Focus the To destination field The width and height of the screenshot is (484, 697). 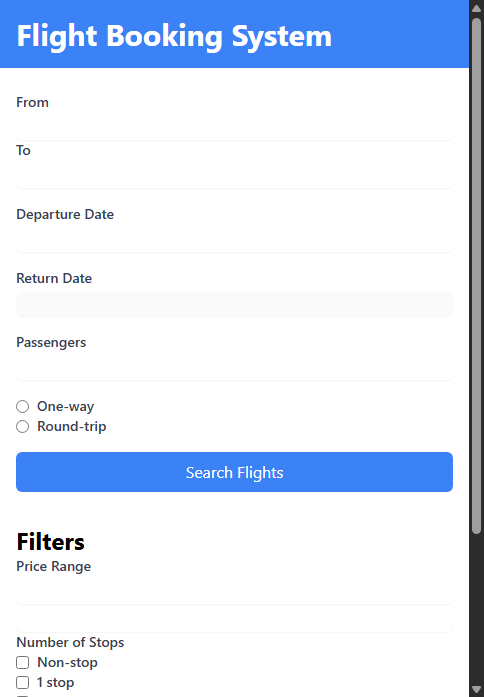(x=234, y=177)
